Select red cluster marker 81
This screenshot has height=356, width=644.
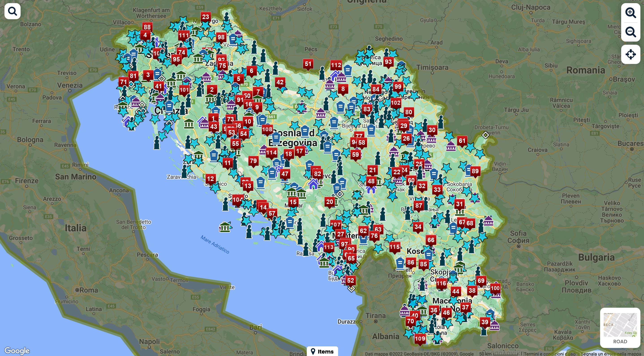133,76
